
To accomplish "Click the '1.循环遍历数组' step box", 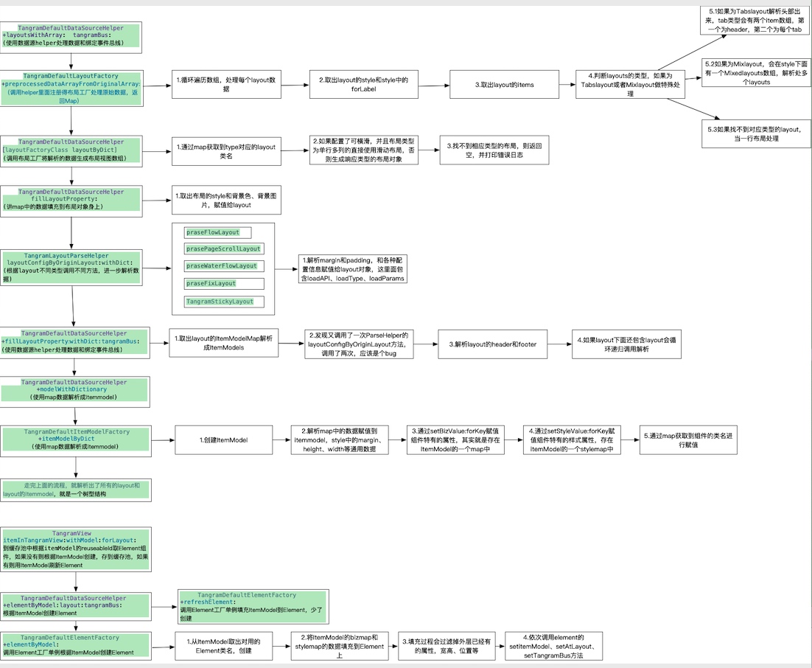I will pyautogui.click(x=226, y=85).
